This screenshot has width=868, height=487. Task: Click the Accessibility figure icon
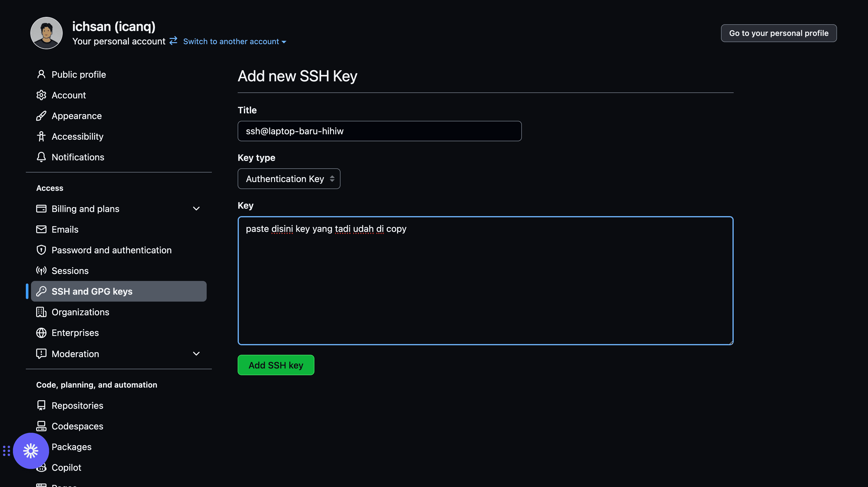point(41,136)
